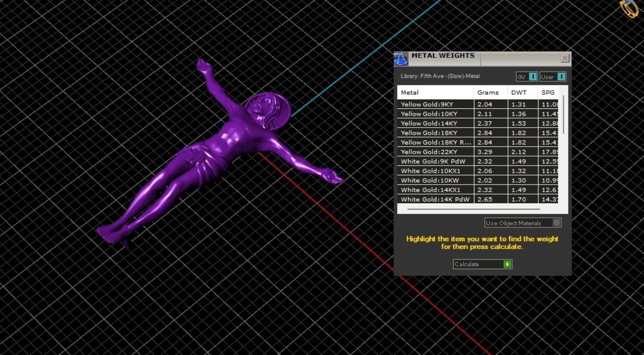Sort by the DWT column header
The width and height of the screenshot is (644, 355).
pyautogui.click(x=522, y=93)
